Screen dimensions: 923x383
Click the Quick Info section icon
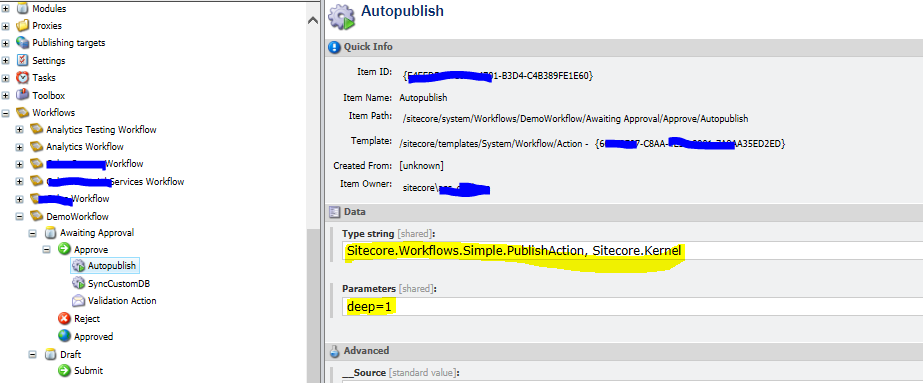tap(334, 47)
